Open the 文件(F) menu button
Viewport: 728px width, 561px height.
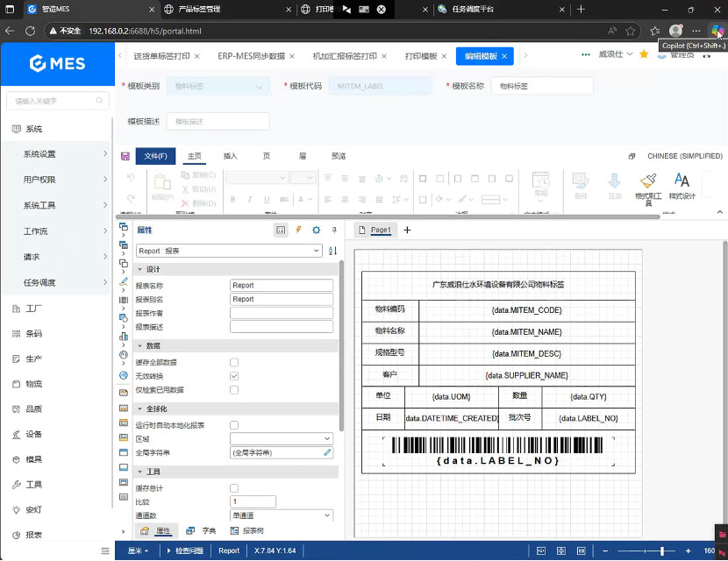(155, 156)
